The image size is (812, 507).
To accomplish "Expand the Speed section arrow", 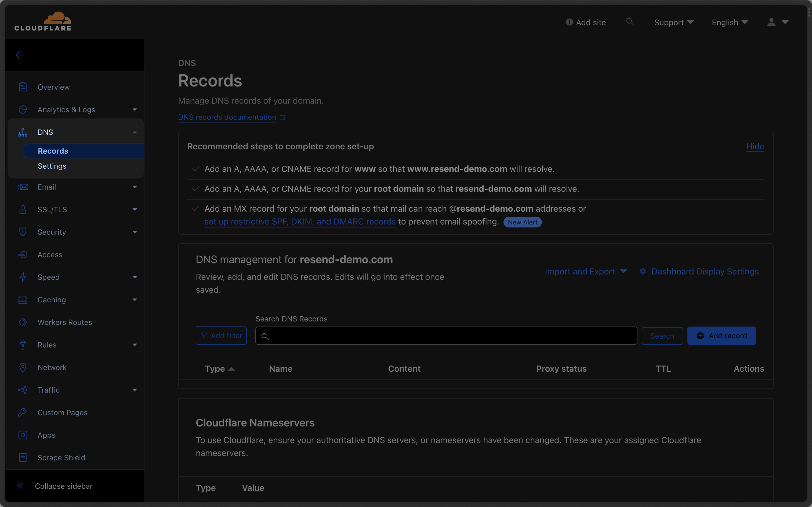I will coord(135,277).
